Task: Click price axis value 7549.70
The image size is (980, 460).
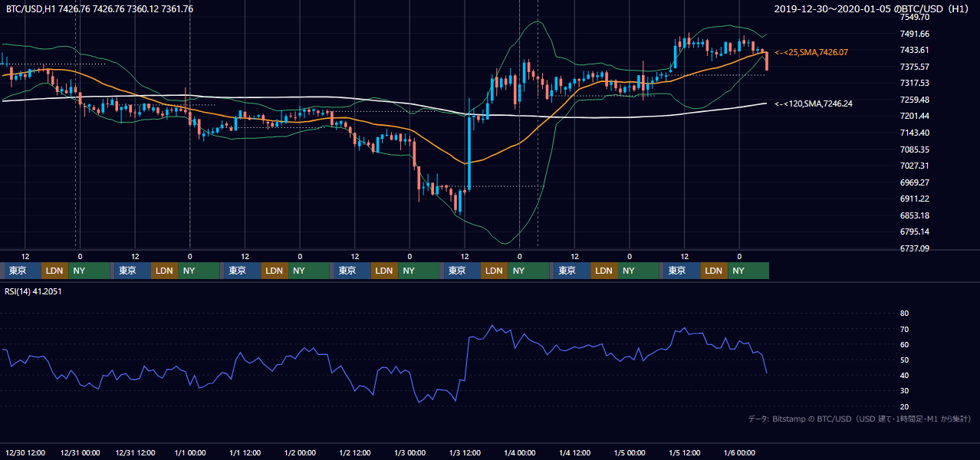Action: point(915,17)
